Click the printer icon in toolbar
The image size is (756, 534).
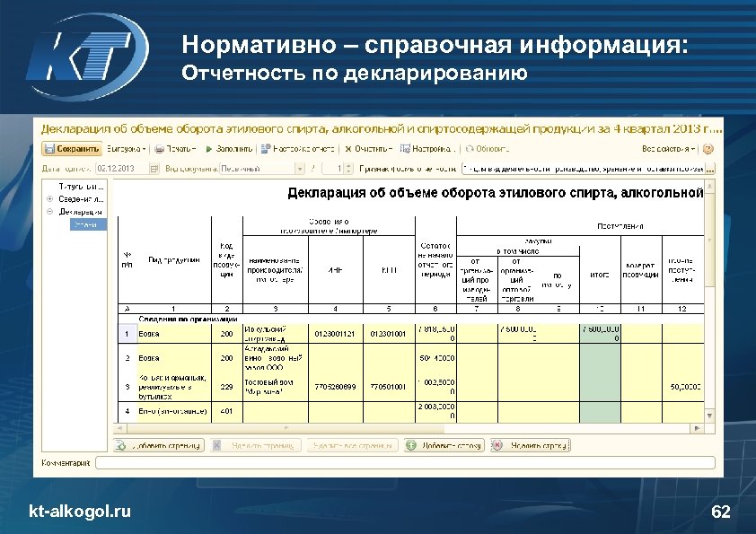[159, 149]
